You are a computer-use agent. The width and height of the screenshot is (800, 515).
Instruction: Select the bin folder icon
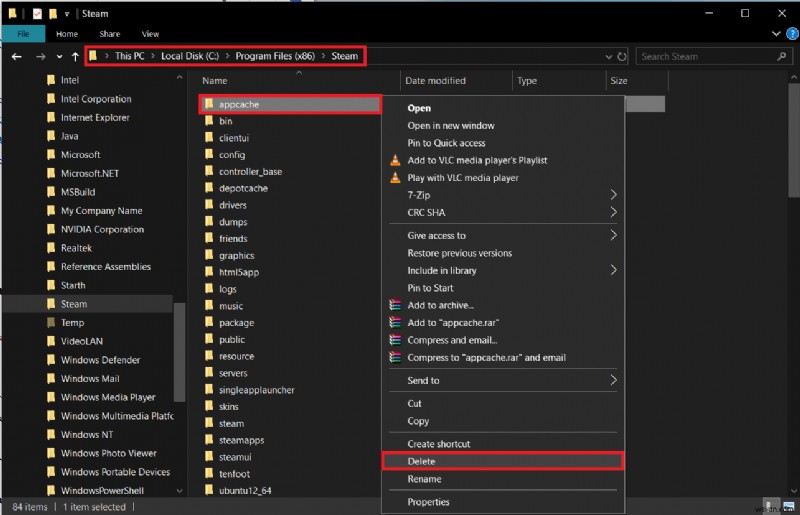(209, 121)
